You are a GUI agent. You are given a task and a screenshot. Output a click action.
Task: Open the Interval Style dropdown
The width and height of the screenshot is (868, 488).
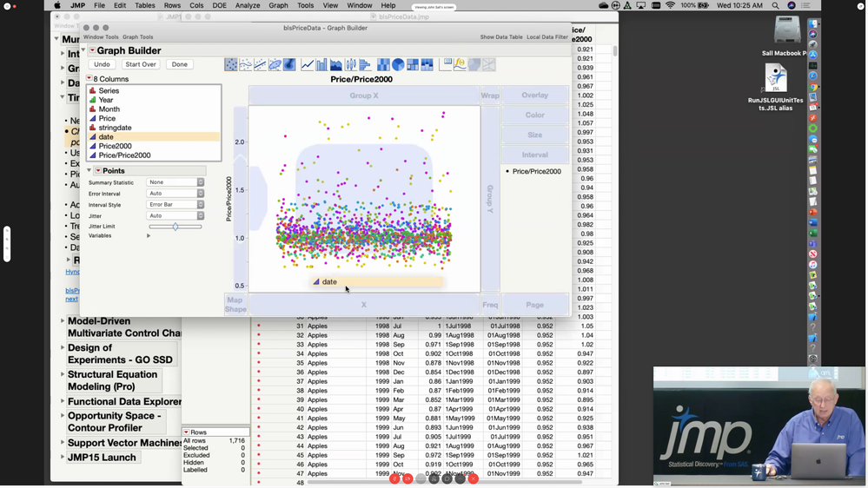(x=176, y=205)
